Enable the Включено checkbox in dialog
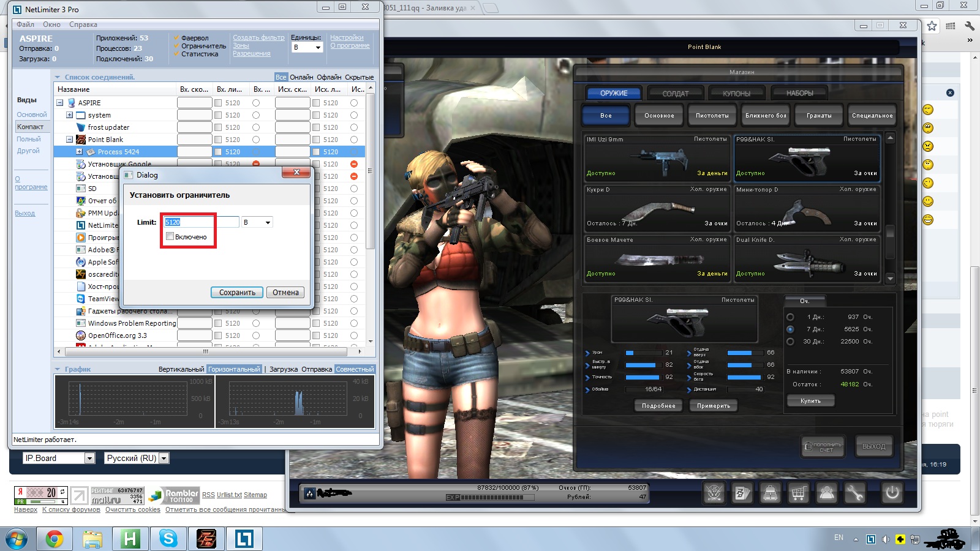The image size is (980, 551). point(170,236)
